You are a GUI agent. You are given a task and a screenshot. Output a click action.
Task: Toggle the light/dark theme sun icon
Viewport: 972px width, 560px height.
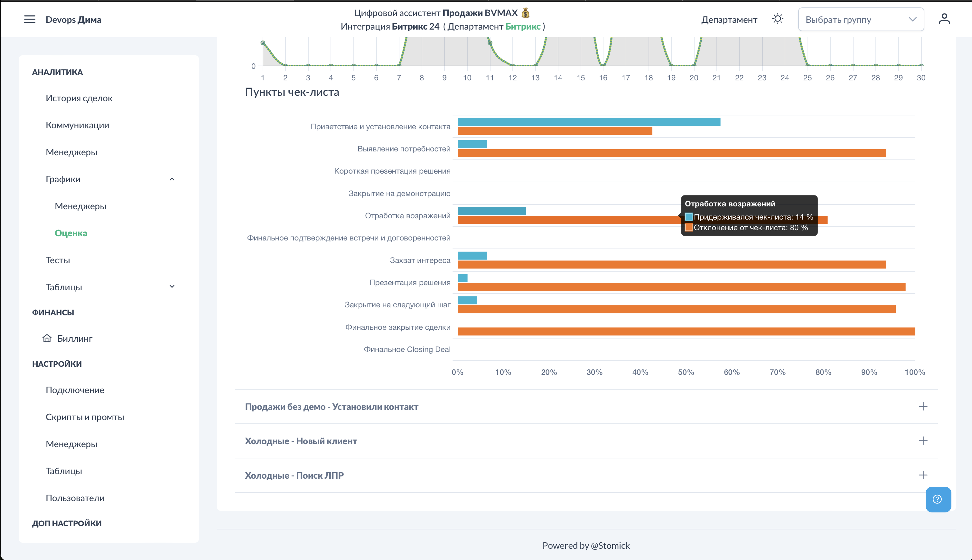(777, 19)
